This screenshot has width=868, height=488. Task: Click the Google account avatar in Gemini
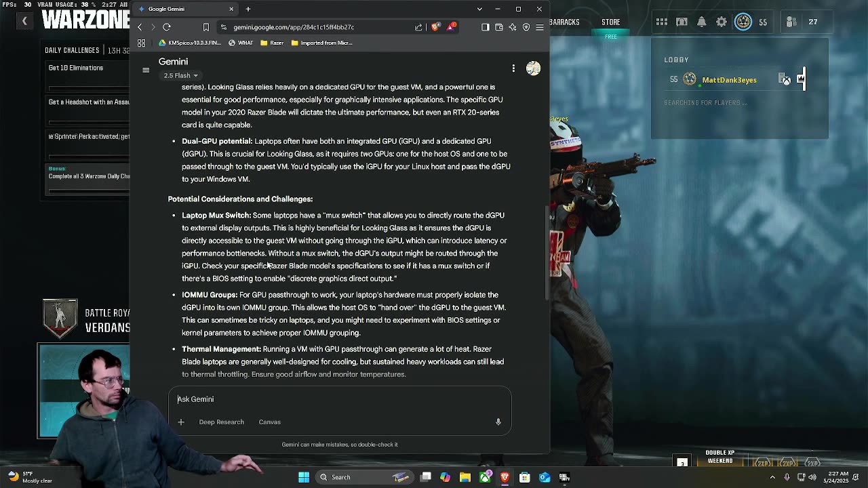(533, 68)
